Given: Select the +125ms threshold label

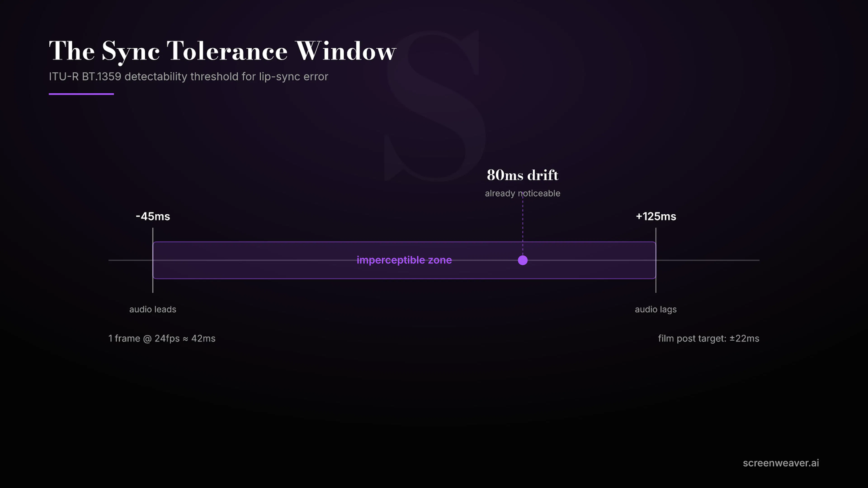Looking at the screenshot, I should (656, 216).
